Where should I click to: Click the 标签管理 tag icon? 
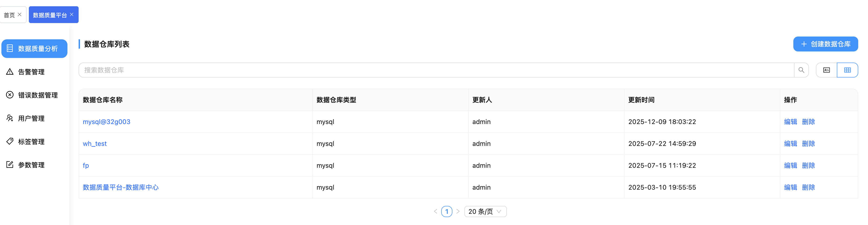(x=10, y=141)
